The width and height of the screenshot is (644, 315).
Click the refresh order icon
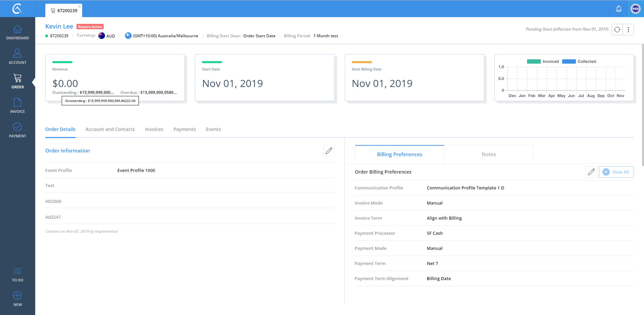coord(617,30)
